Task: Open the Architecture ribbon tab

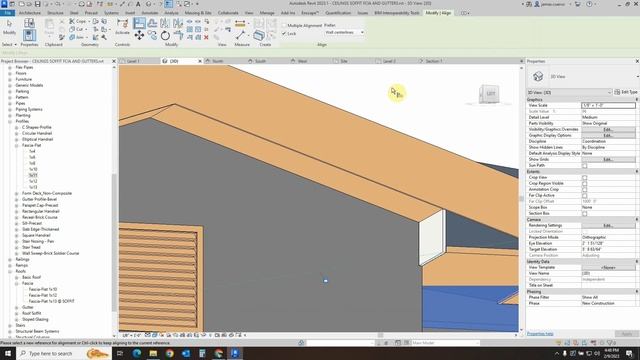Action: [30, 13]
